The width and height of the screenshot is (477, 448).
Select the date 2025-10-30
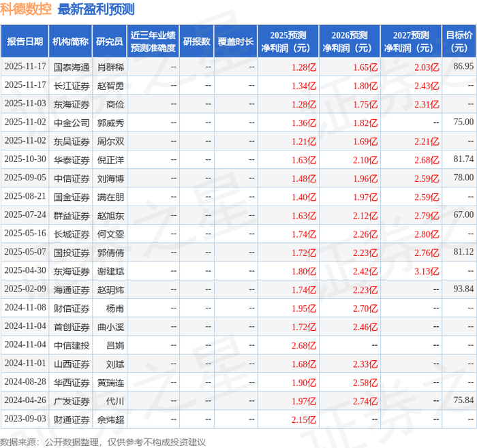[x=25, y=159]
